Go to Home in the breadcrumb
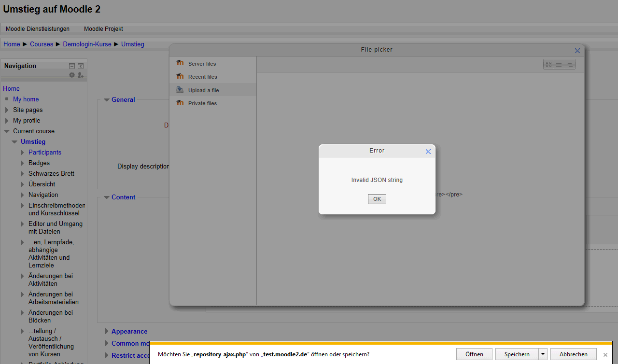The height and width of the screenshot is (364, 618). pyautogui.click(x=12, y=44)
